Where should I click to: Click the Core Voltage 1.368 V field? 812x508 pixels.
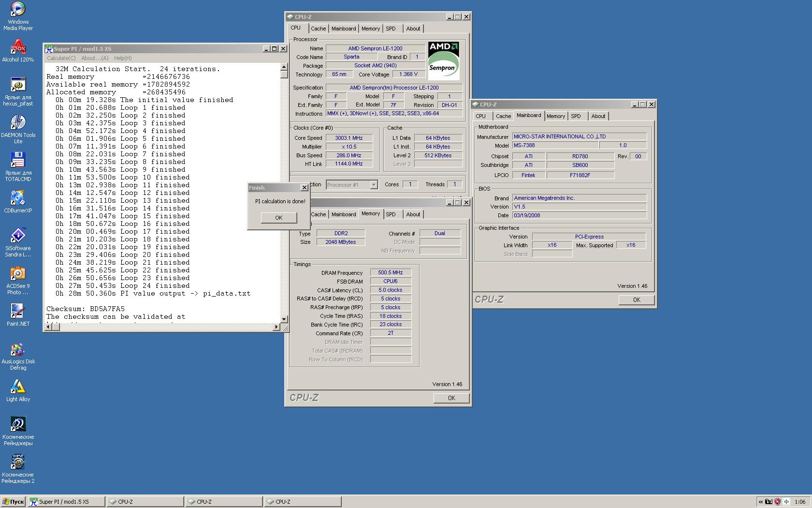point(408,74)
